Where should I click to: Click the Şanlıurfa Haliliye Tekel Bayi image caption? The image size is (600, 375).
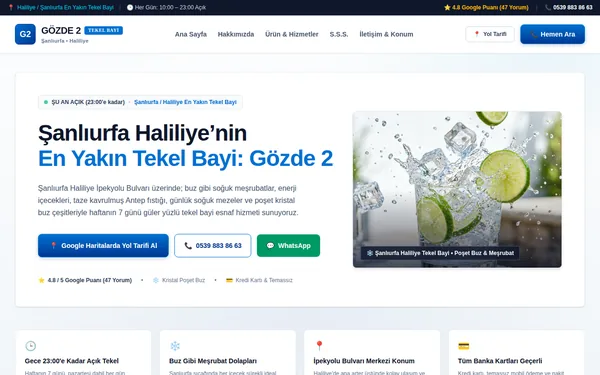[x=440, y=253]
